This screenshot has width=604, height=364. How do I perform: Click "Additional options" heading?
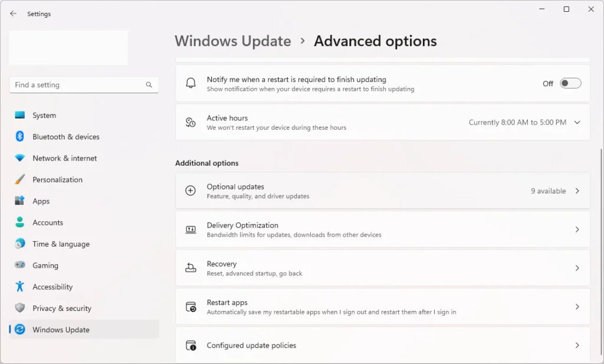point(207,163)
